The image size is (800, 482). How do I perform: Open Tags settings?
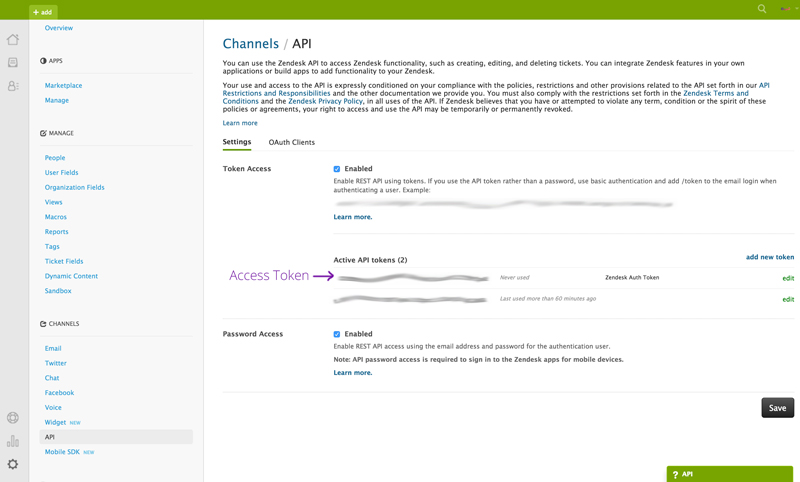pos(52,247)
